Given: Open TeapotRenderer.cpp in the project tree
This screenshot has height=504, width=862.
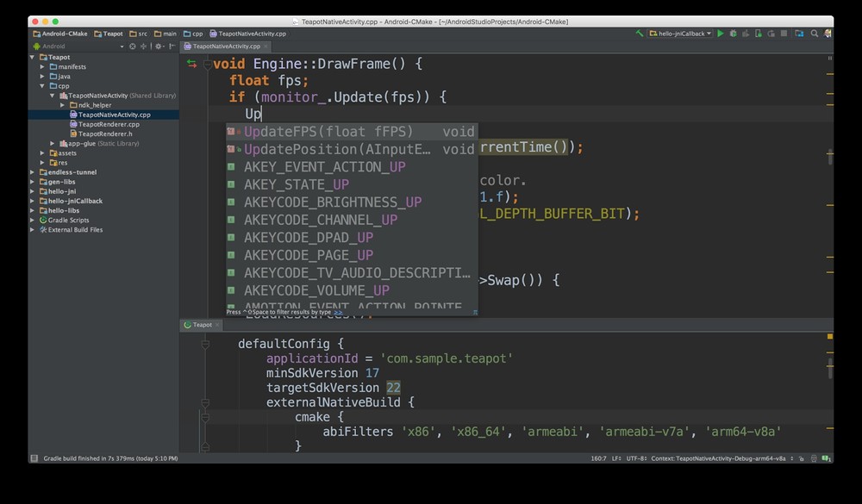Looking at the screenshot, I should [109, 124].
